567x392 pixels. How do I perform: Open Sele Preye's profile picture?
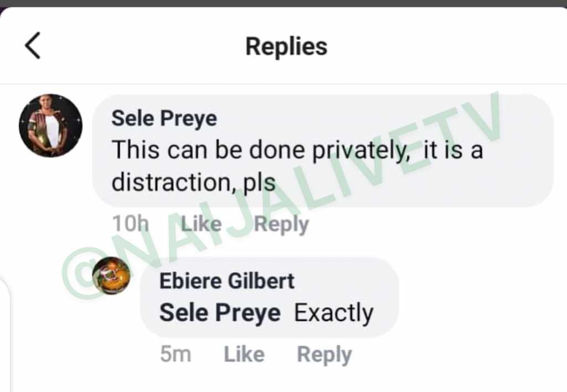(x=50, y=126)
